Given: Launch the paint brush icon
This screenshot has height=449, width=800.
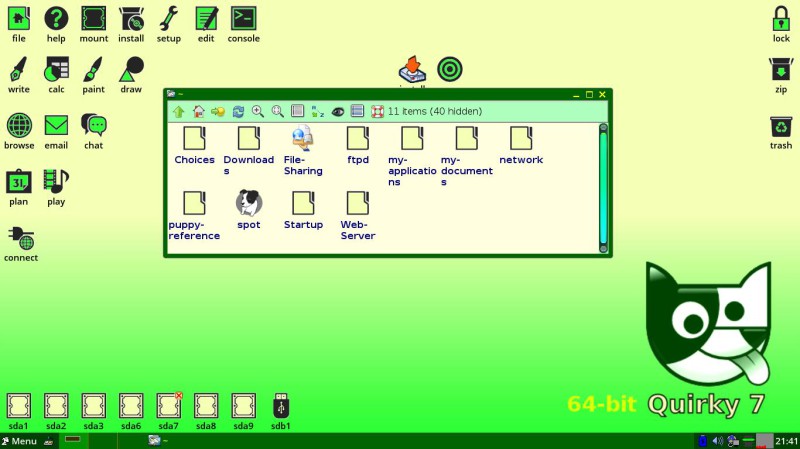Looking at the screenshot, I should (94, 69).
